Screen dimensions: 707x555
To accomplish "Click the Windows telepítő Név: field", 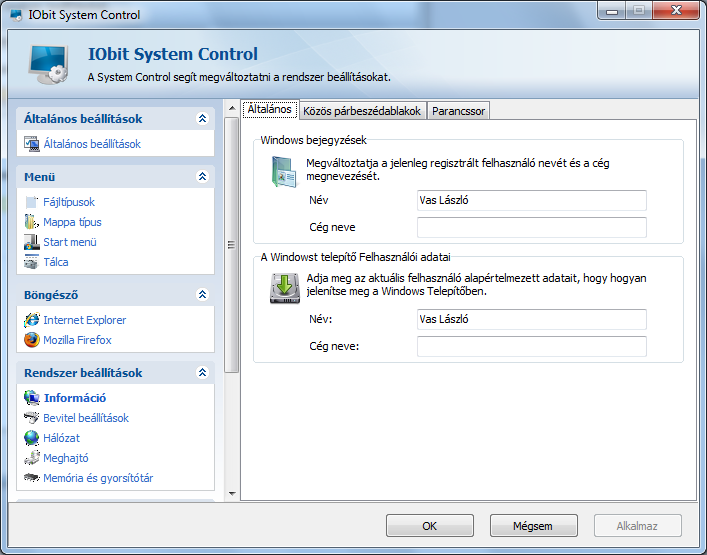I will [532, 319].
